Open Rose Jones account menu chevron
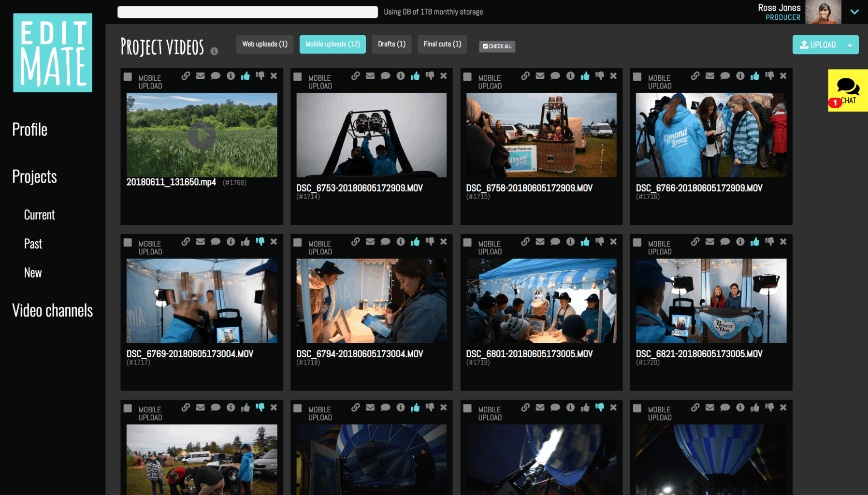The width and height of the screenshot is (868, 495). point(854,12)
